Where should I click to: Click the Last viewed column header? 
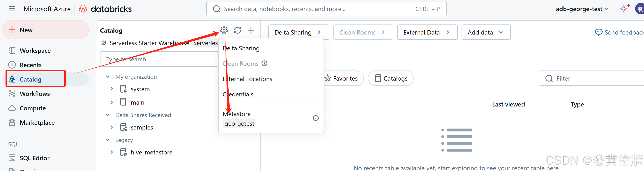click(508, 104)
